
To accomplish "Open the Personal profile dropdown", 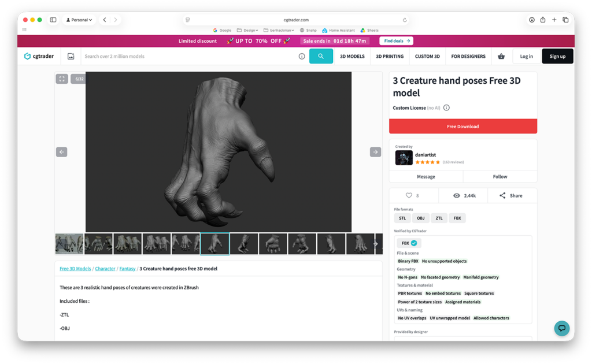I will (x=79, y=20).
